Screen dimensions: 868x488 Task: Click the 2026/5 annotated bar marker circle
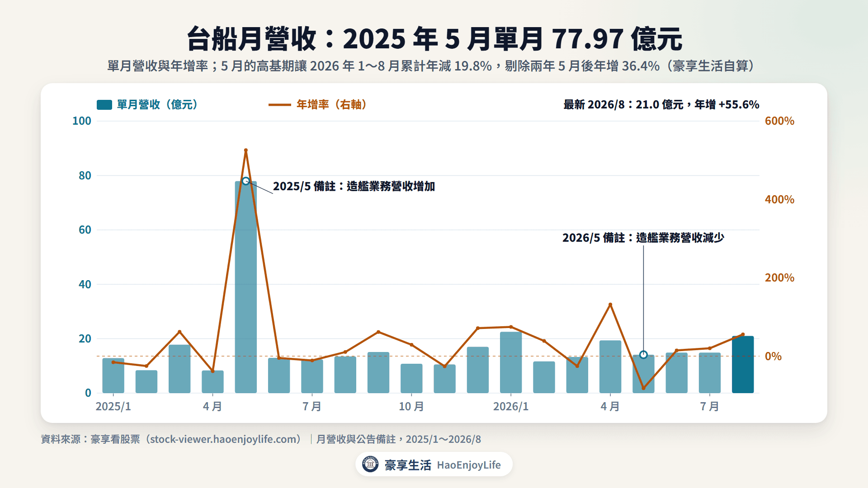pyautogui.click(x=643, y=355)
